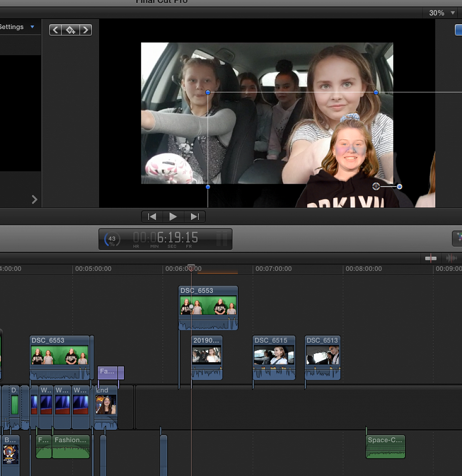462x476 pixels.
Task: Skip to next edit point
Action: coord(194,217)
